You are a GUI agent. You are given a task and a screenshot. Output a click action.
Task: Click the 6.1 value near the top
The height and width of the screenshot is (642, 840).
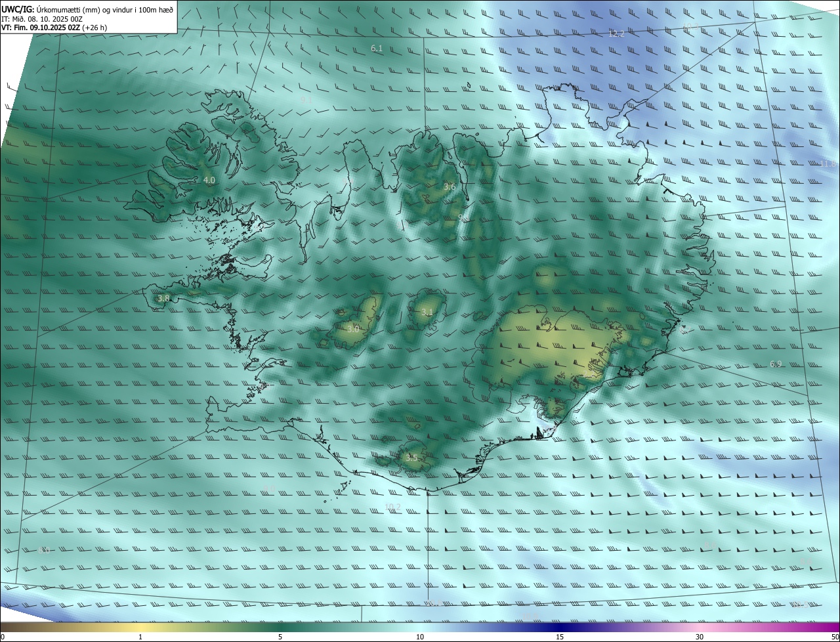(377, 48)
